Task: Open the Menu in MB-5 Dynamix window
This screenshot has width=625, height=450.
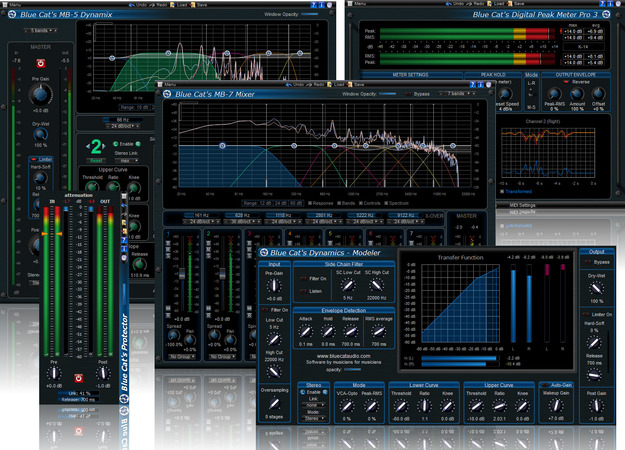Action: pyautogui.click(x=12, y=5)
